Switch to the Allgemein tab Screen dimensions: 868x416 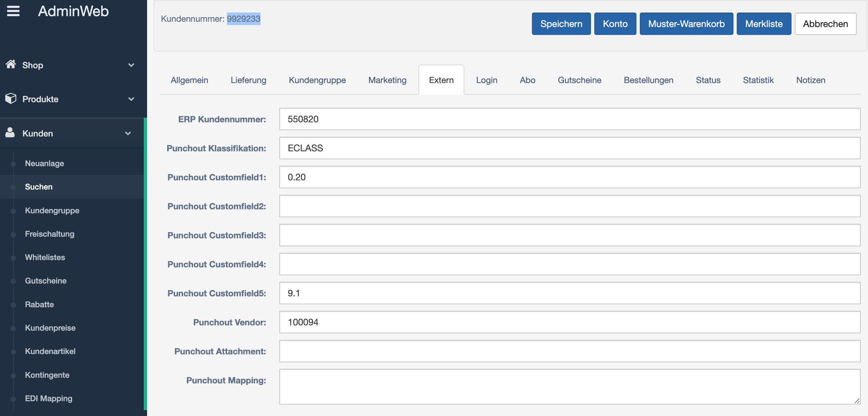pos(189,80)
